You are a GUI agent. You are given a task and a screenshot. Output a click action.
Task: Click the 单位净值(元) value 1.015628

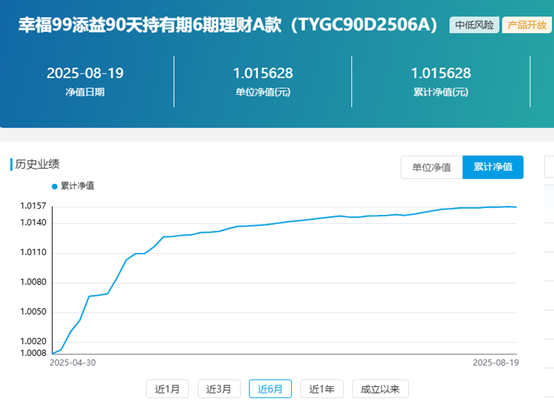tap(263, 73)
